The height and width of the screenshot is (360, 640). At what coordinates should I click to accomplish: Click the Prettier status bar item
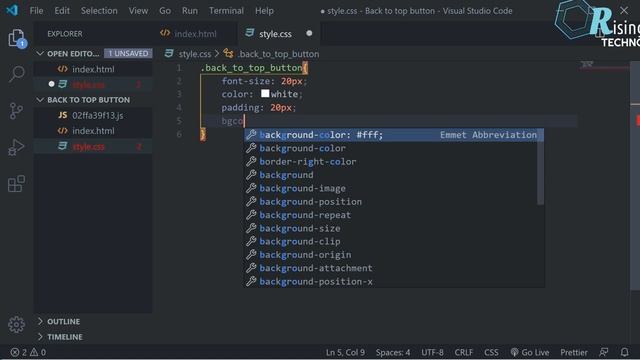[x=574, y=352]
